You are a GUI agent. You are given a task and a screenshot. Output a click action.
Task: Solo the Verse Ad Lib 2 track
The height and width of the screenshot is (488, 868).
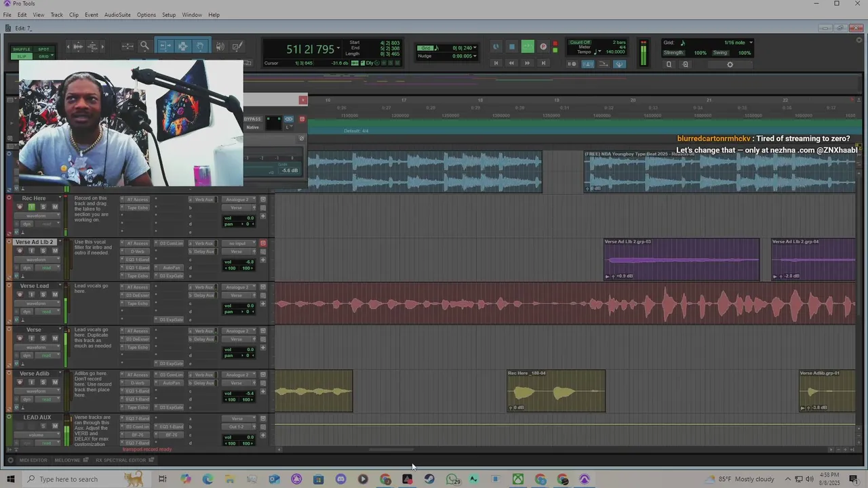tap(43, 251)
